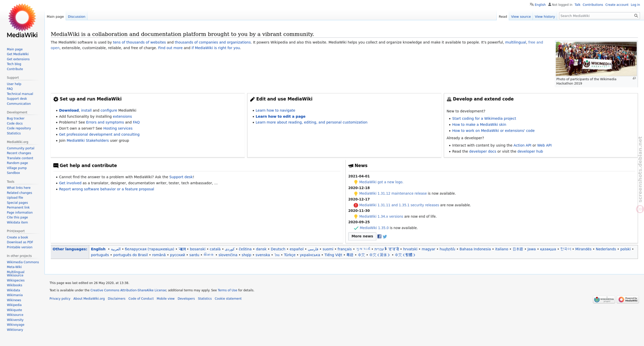The height and width of the screenshot is (346, 644).
Task: Click the green checkmark by MediaWiki 1.35.0
Action: (356, 228)
